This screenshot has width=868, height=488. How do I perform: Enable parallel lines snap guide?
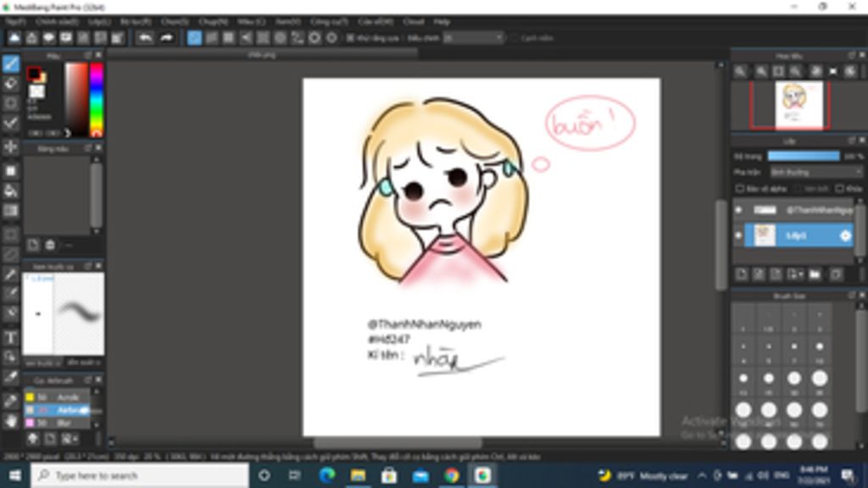[211, 37]
